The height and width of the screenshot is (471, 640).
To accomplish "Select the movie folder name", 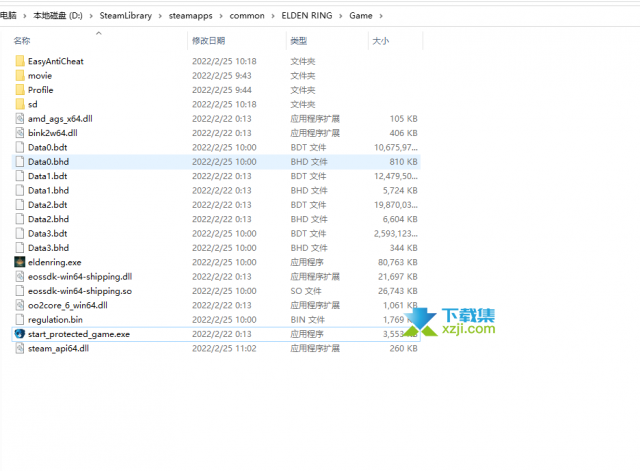I will 40,76.
